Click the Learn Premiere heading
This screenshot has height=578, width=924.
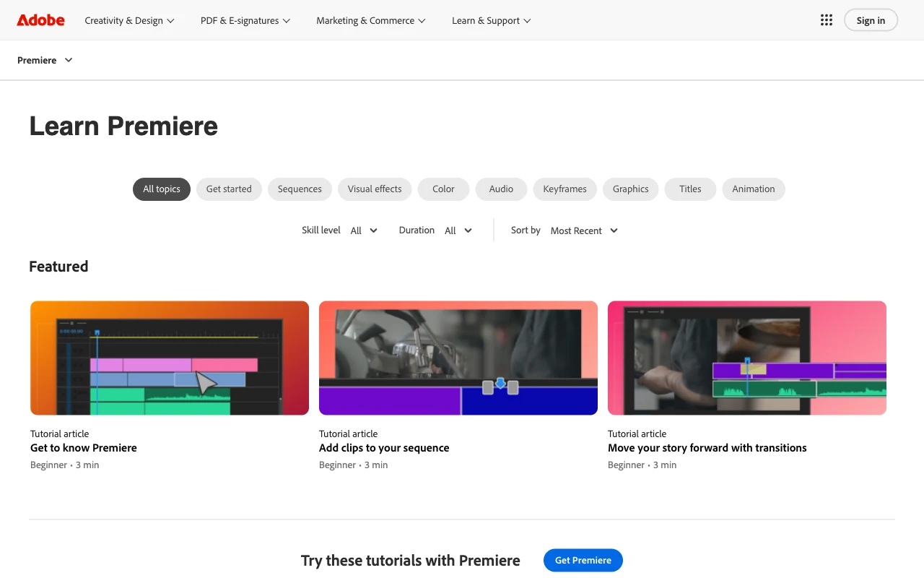tap(123, 126)
